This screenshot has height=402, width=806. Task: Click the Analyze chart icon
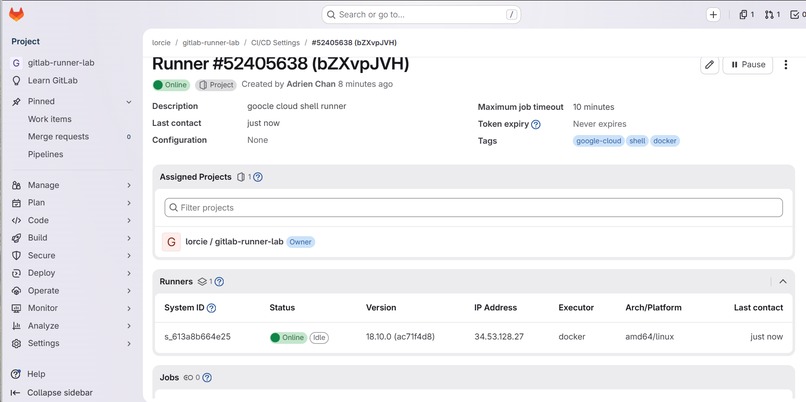click(16, 326)
